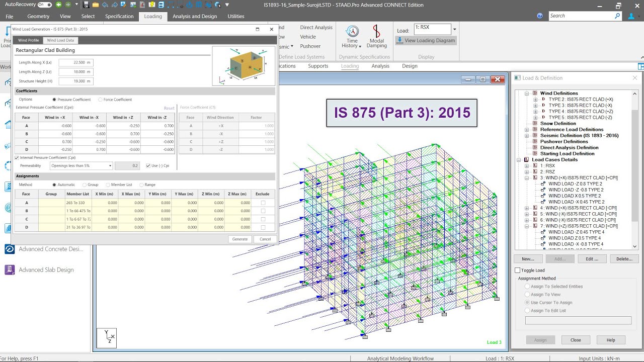Select the Range assignment method radio

click(x=141, y=185)
